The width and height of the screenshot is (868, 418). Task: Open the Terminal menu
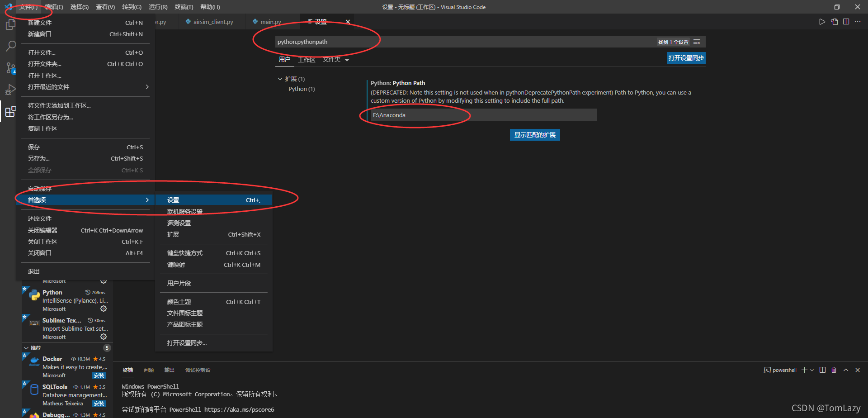pyautogui.click(x=184, y=7)
